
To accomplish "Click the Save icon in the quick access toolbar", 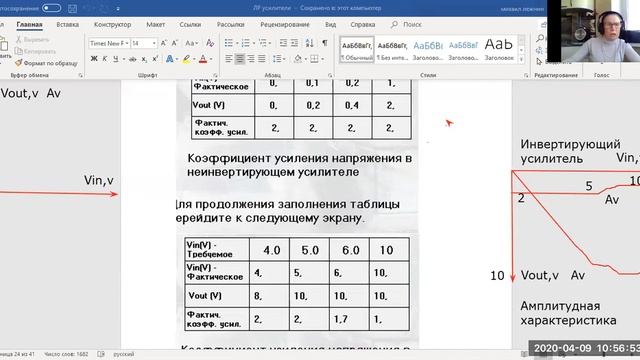I will pyautogui.click(x=73, y=8).
